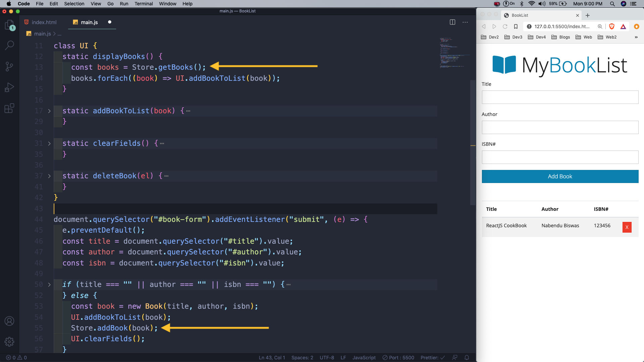Click the Ln 43, Col 1 position indicator
The width and height of the screenshot is (644, 362).
click(272, 358)
